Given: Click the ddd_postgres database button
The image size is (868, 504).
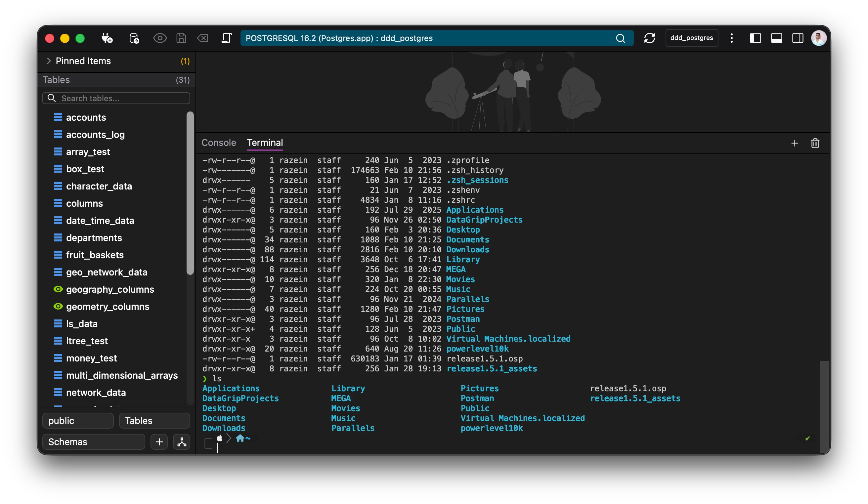Looking at the screenshot, I should [x=692, y=38].
